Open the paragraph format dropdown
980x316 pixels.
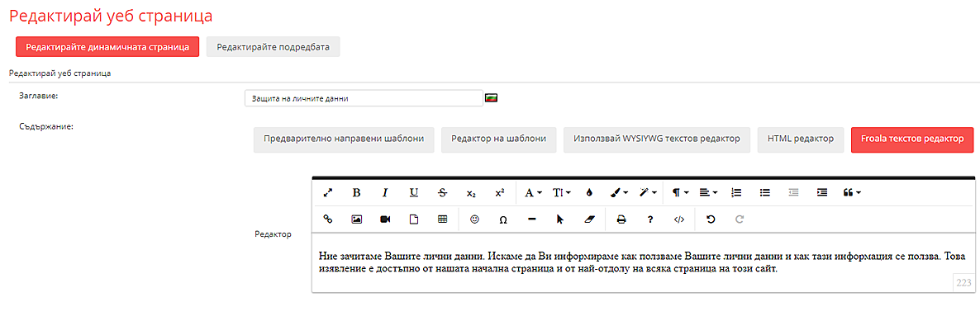[x=680, y=193]
